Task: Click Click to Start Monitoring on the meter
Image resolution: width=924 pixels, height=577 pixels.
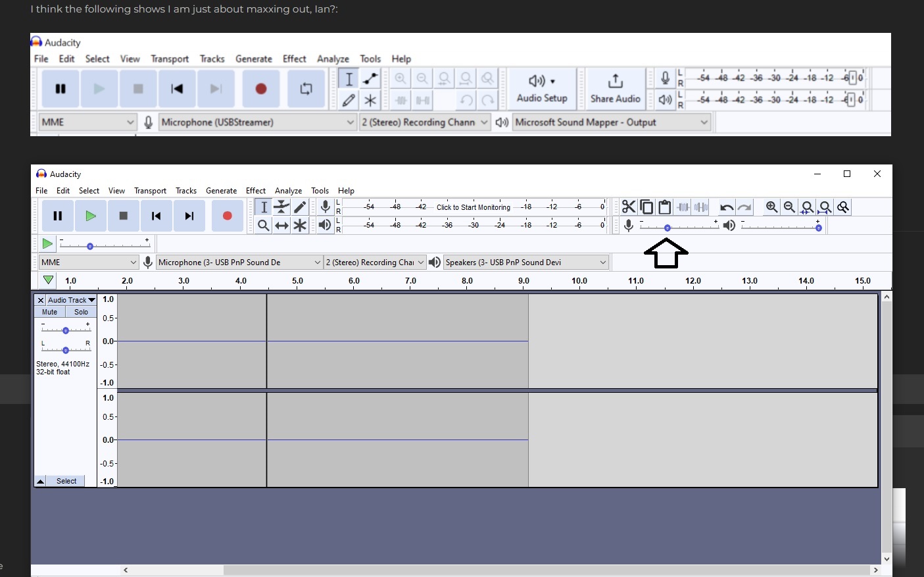Action: pyautogui.click(x=474, y=207)
